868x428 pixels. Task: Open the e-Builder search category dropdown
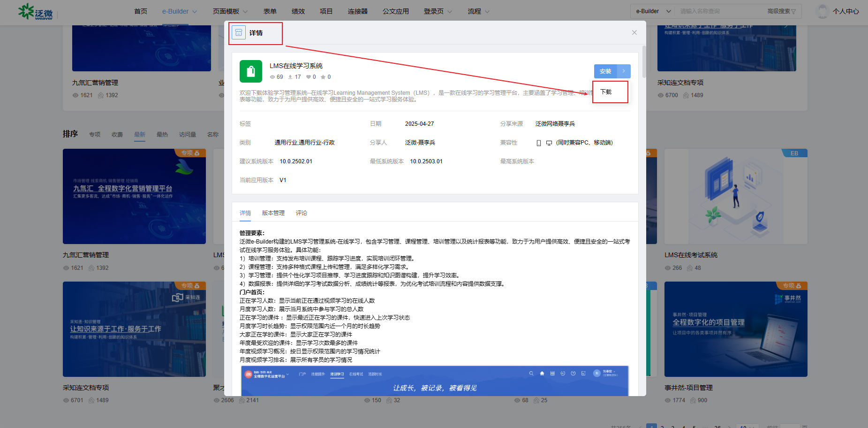pos(654,11)
